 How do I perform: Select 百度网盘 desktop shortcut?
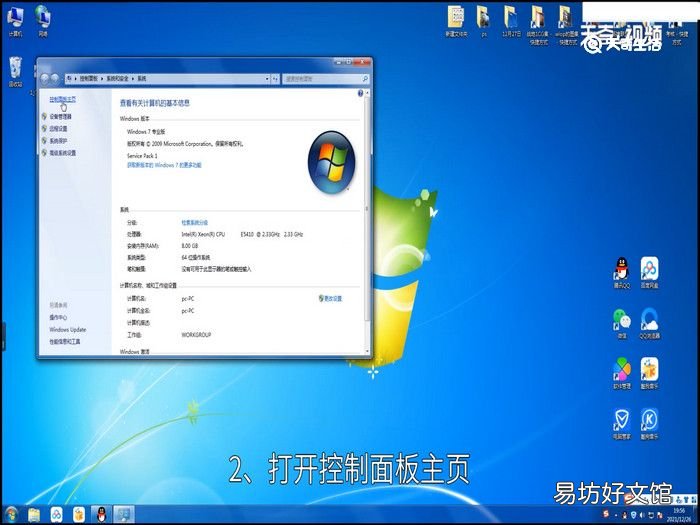point(650,273)
